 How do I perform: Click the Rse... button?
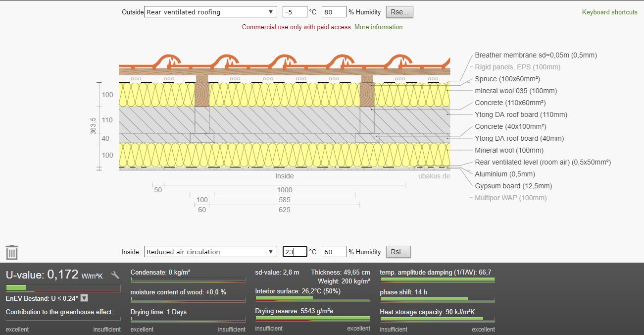tap(399, 12)
